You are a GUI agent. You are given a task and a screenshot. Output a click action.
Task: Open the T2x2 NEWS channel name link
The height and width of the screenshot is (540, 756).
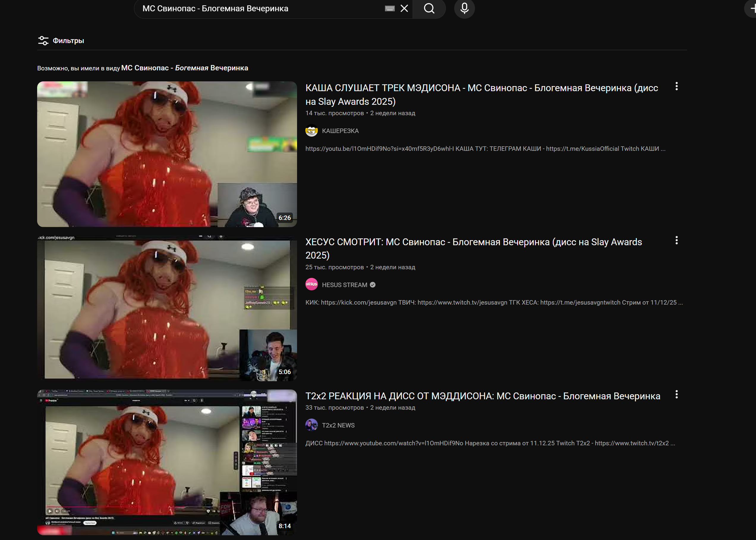338,425
